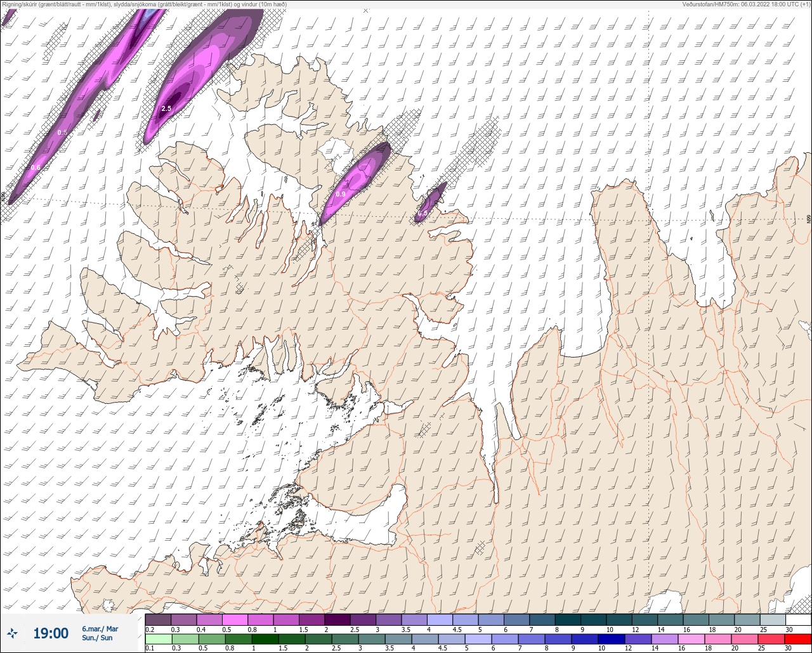Screen dimensions: 812x653
Task: Click the 2.5 precipitation value on the map
Action: click(x=166, y=108)
